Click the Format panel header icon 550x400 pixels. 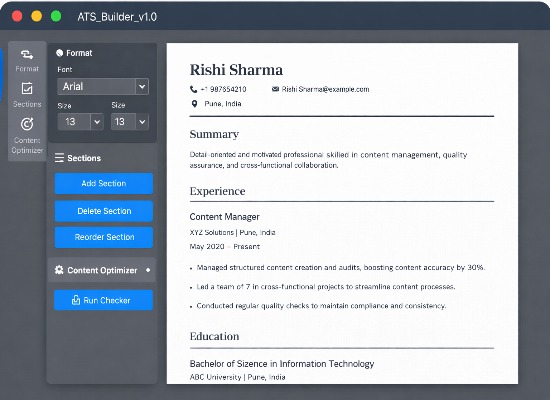(60, 53)
